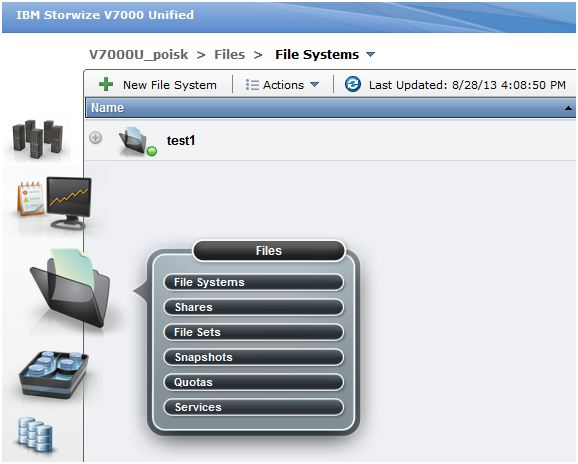578x464 pixels.
Task: Open the Volumes stacked cylinders icon
Action: point(35,435)
